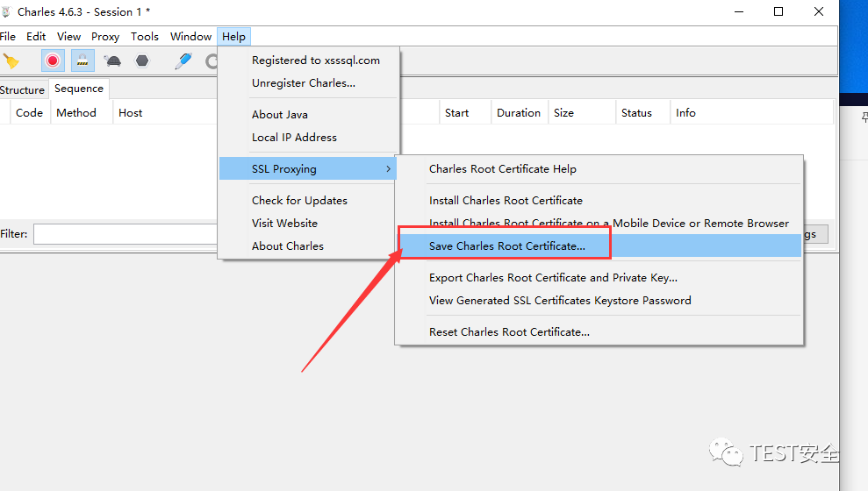
Task: Select Export Charles Root Certificate and Private Key
Action: tap(599, 278)
